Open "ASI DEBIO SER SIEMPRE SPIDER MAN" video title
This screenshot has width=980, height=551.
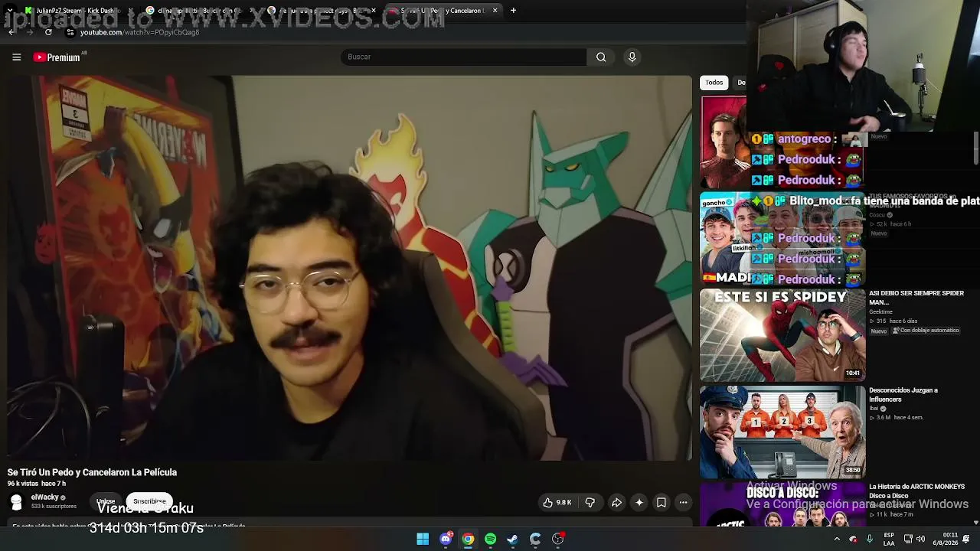tap(916, 298)
